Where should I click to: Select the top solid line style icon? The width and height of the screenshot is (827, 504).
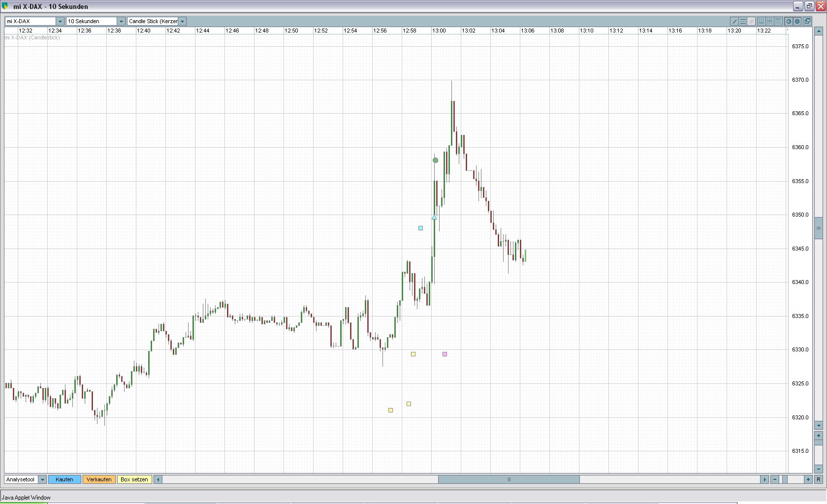[778, 21]
